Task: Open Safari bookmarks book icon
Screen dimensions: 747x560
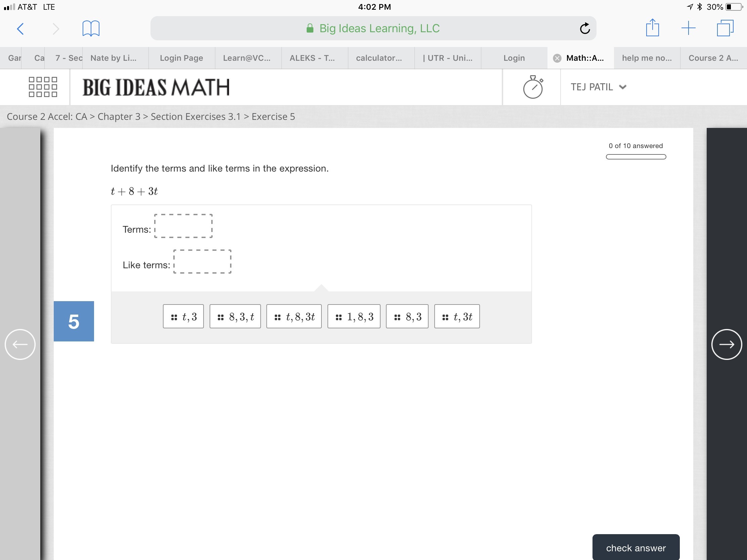Action: (91, 29)
